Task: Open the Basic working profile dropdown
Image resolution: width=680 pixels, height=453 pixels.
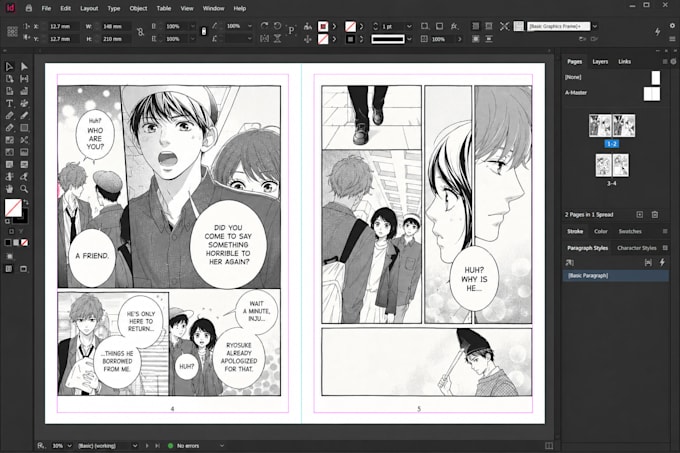Action: click(135, 446)
